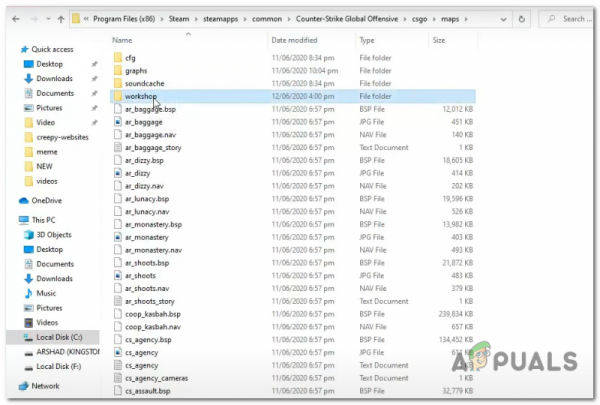Viewport: 600px width, 405px height.
Task: Select file ar_shoots.bsp
Action: [147, 263]
